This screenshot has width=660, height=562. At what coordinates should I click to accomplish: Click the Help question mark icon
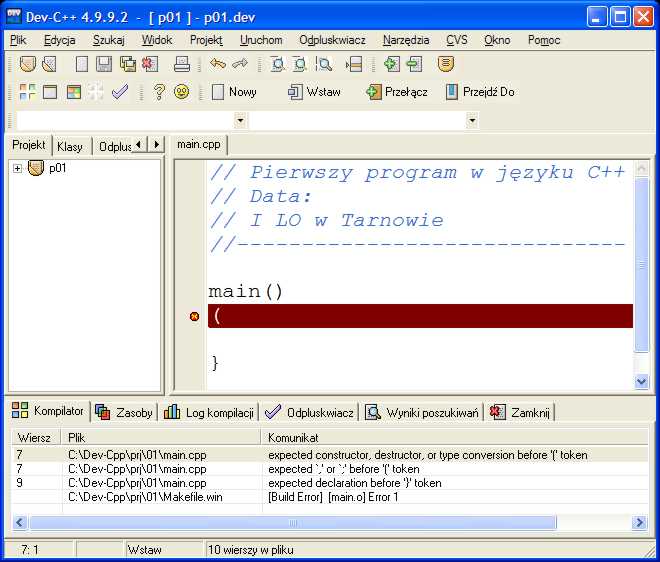point(158,92)
